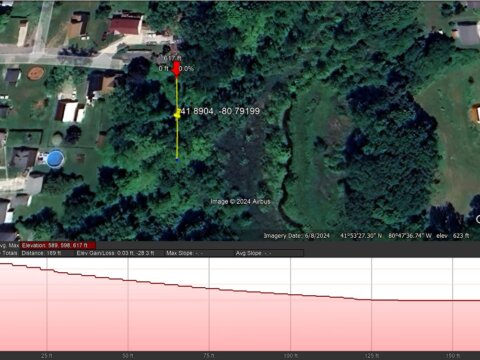Click the 25 ft gridline on elevation profile
The width and height of the screenshot is (480, 360).
pos(47,304)
